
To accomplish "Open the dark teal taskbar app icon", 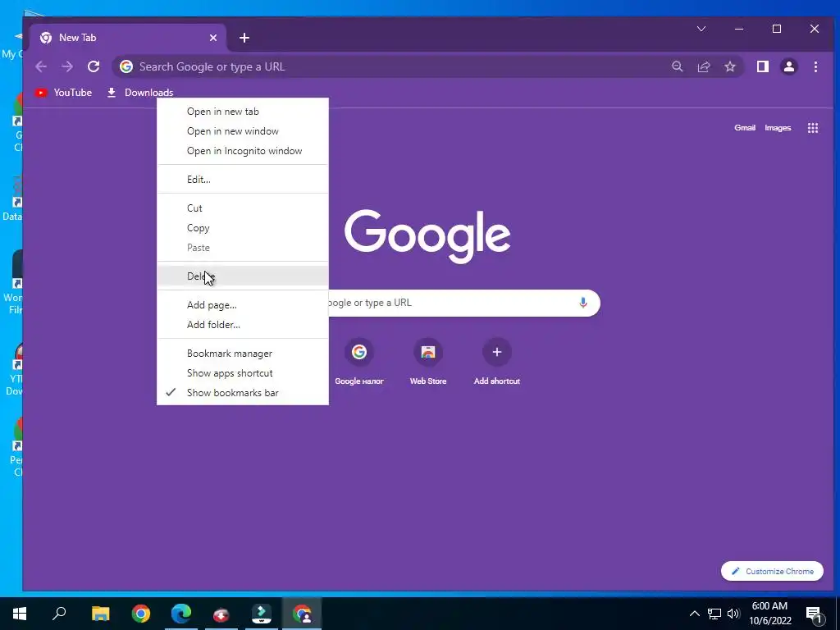I will (262, 614).
